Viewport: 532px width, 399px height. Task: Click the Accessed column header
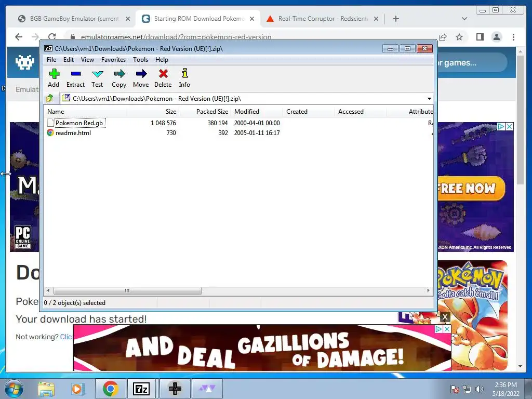point(361,112)
